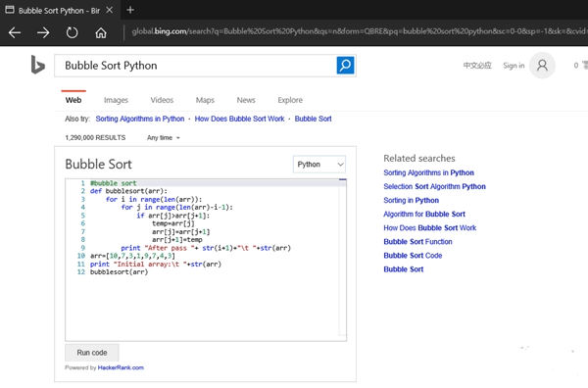Open Bubble Sort Code related search
Image resolution: width=588 pixels, height=388 pixels.
(413, 256)
